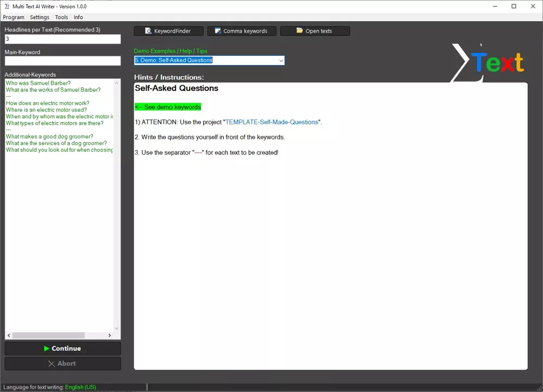Click 'How does an electric motor work?'
Screen dimensions: 543x392
tap(47, 103)
